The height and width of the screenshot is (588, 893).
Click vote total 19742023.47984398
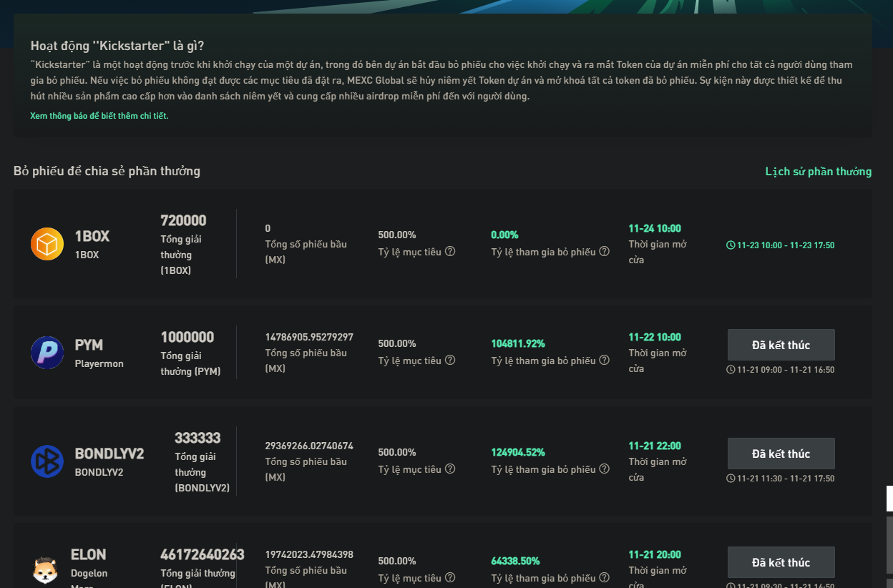pyautogui.click(x=309, y=554)
